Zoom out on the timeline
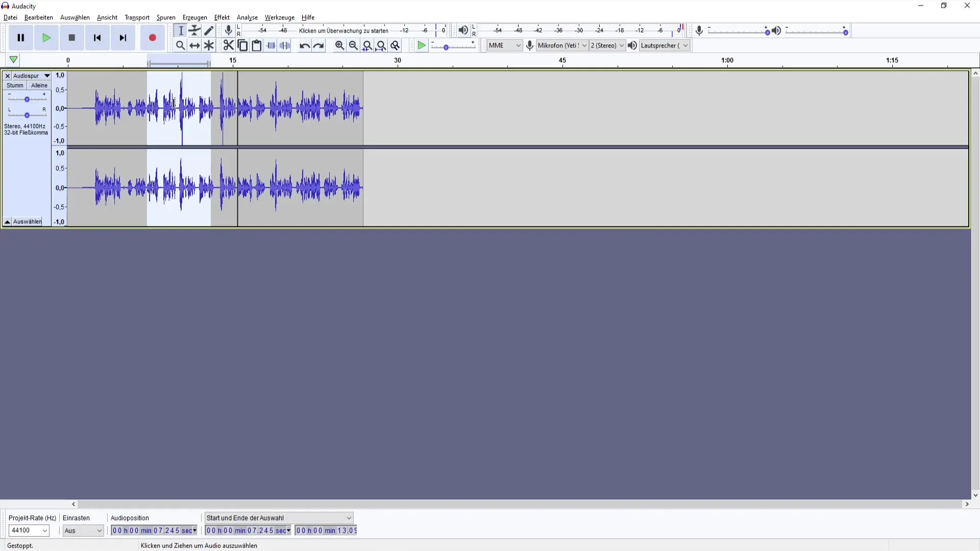The height and width of the screenshot is (551, 980). [x=353, y=45]
